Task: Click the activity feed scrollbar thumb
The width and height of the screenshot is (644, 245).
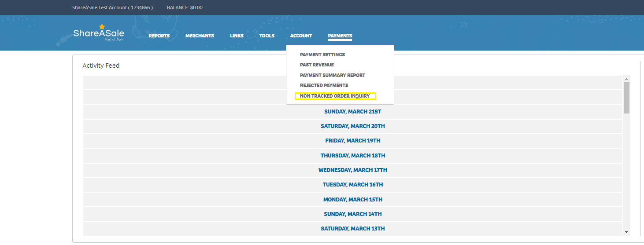Action: point(626,98)
